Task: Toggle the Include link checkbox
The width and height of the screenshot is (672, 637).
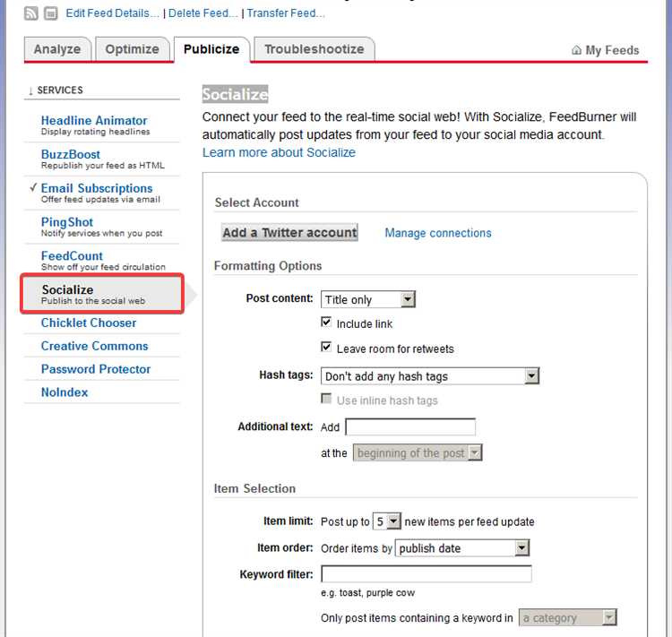Action: click(326, 322)
